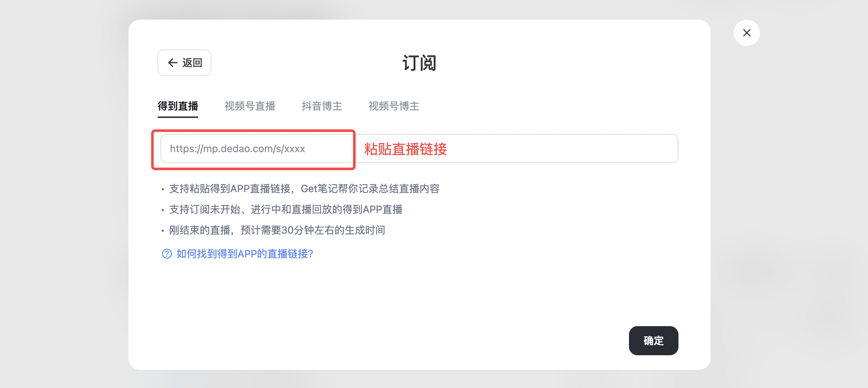
Task: Click the https://mp.dedao.com/s/xxxx placeholder text
Action: tap(237, 149)
